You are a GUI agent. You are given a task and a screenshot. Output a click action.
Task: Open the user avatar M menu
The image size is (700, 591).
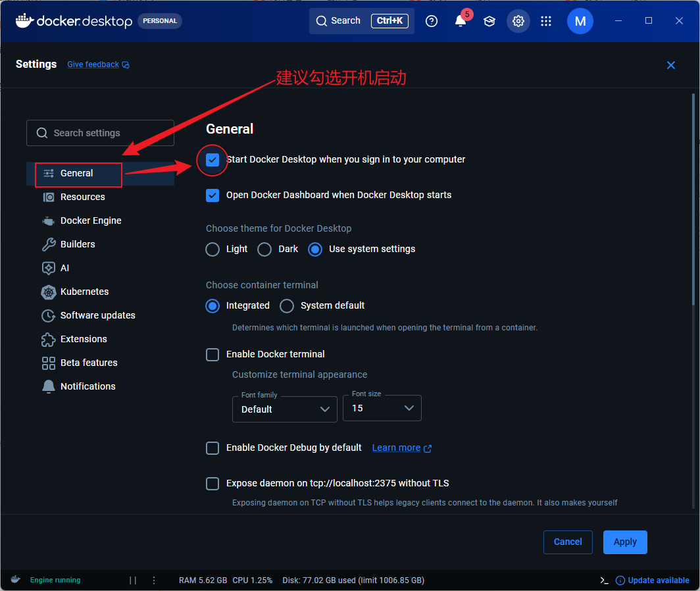coord(580,21)
